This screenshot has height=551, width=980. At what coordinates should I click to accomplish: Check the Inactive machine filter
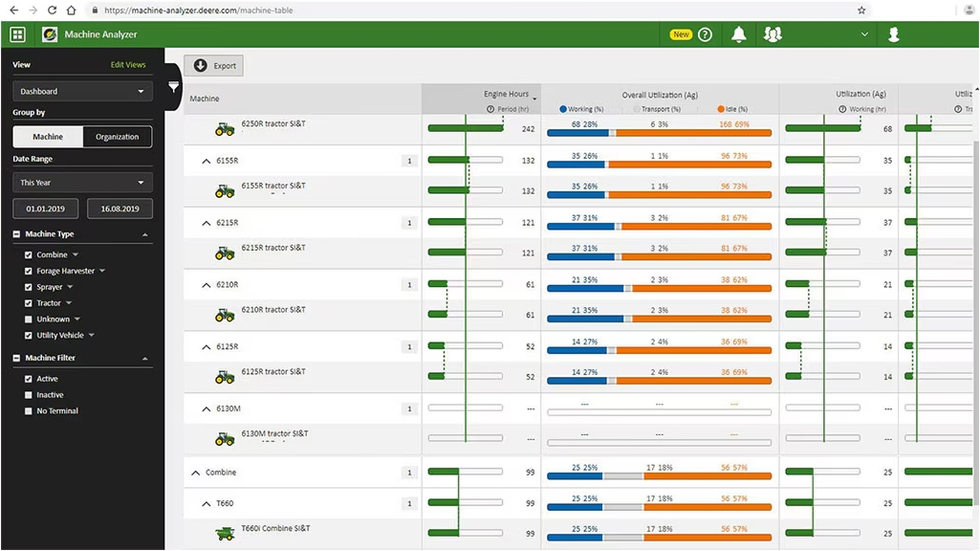(29, 395)
